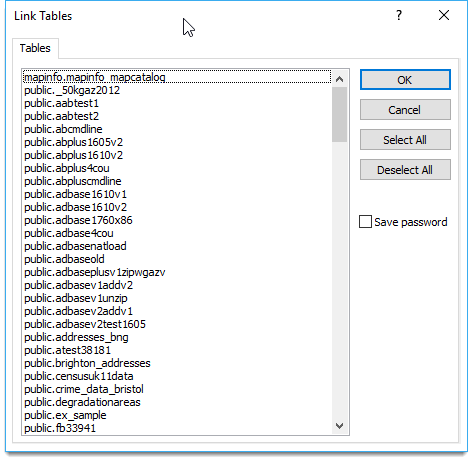Select mapinfo.mapinfo_mapcatalog table
Viewport: 473px width, 462px height.
pos(177,77)
